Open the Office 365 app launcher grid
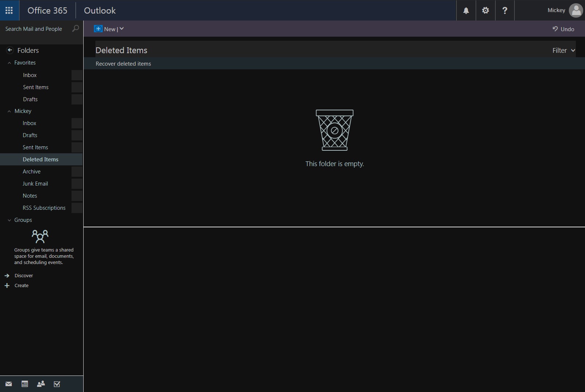Screen dimensions: 585x392 tap(9, 10)
